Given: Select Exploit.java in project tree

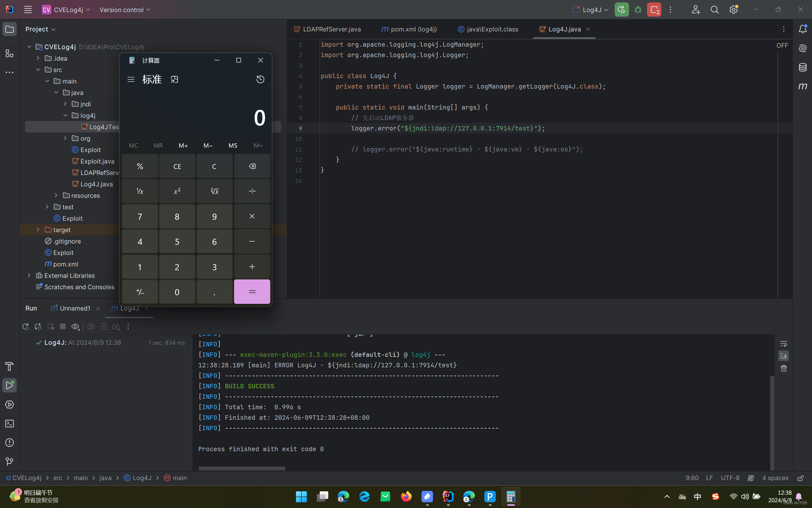Looking at the screenshot, I should pos(93,161).
